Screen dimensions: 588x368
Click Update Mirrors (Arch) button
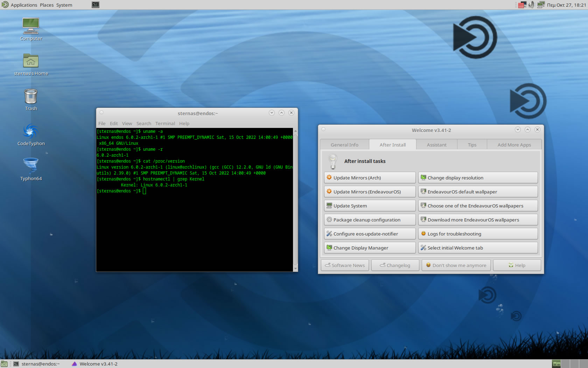tap(370, 178)
